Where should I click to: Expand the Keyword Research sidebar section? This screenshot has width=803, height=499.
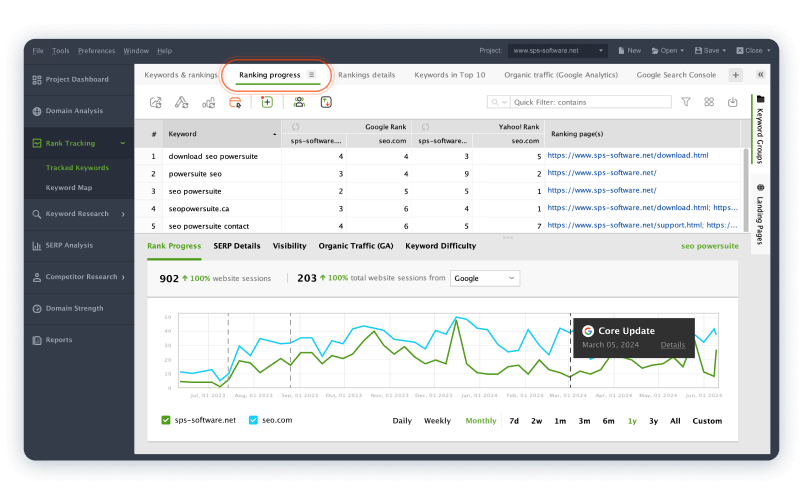[123, 214]
